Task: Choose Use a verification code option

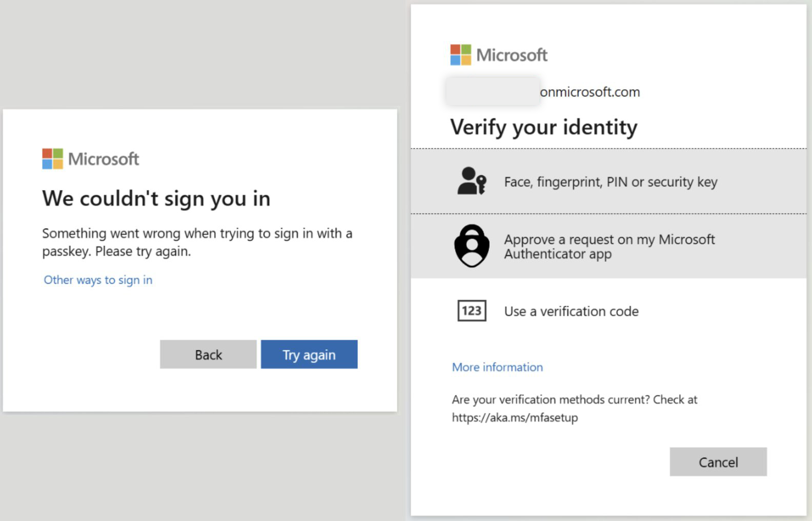Action: tap(608, 311)
